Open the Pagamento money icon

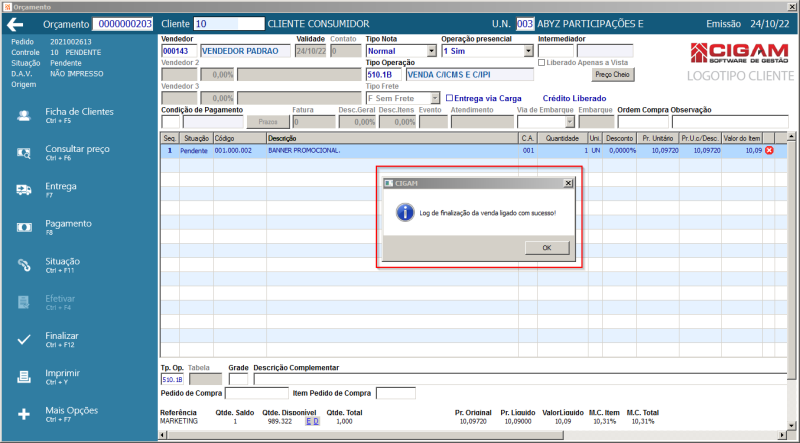coord(23,227)
